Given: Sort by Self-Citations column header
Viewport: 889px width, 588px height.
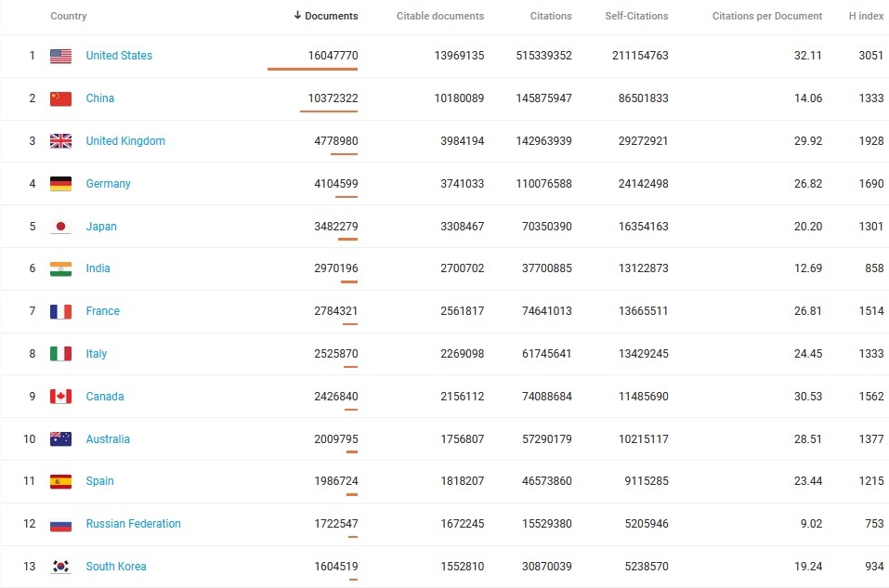Looking at the screenshot, I should [636, 16].
